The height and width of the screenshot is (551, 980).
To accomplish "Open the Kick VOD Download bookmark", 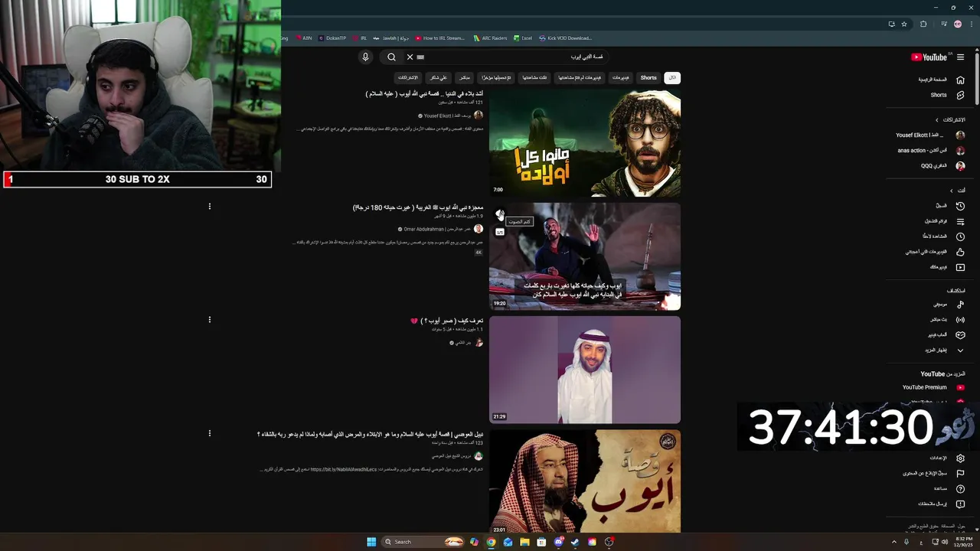I will point(565,37).
